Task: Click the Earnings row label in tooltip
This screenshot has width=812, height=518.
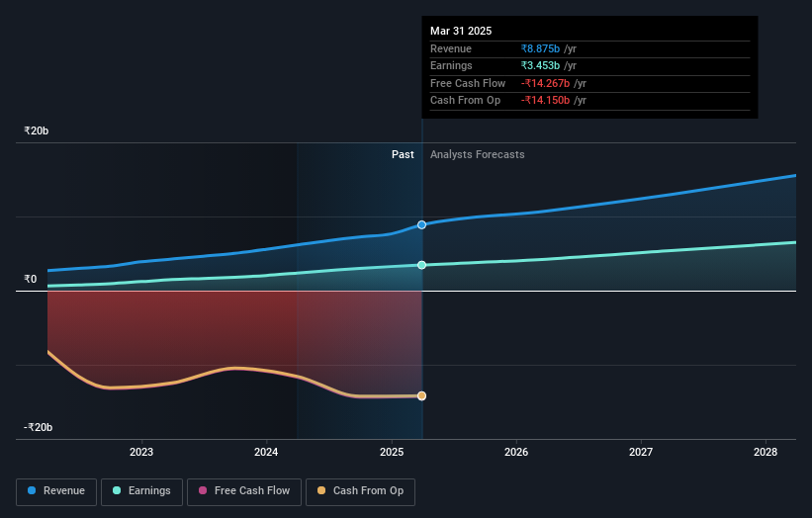Action: (451, 65)
